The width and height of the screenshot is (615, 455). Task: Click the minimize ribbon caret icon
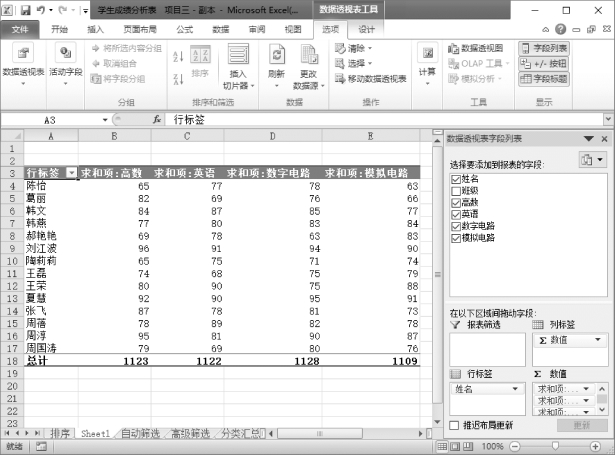click(x=546, y=29)
